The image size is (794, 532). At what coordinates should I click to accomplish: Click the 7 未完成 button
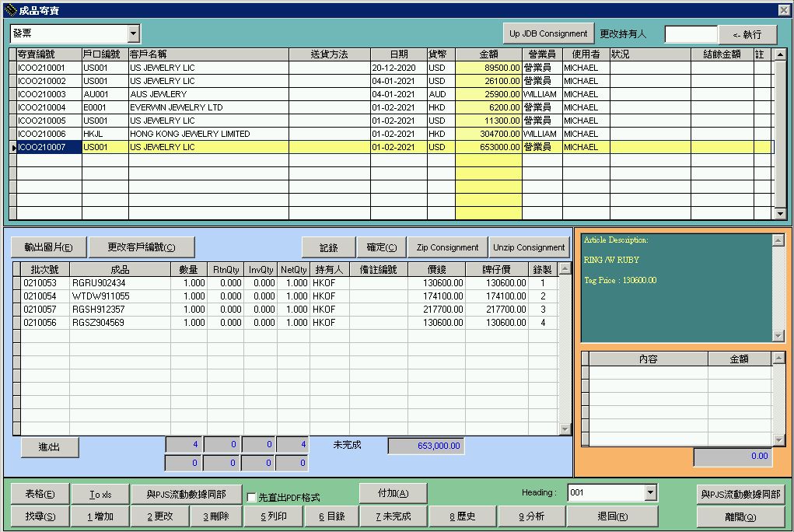394,516
